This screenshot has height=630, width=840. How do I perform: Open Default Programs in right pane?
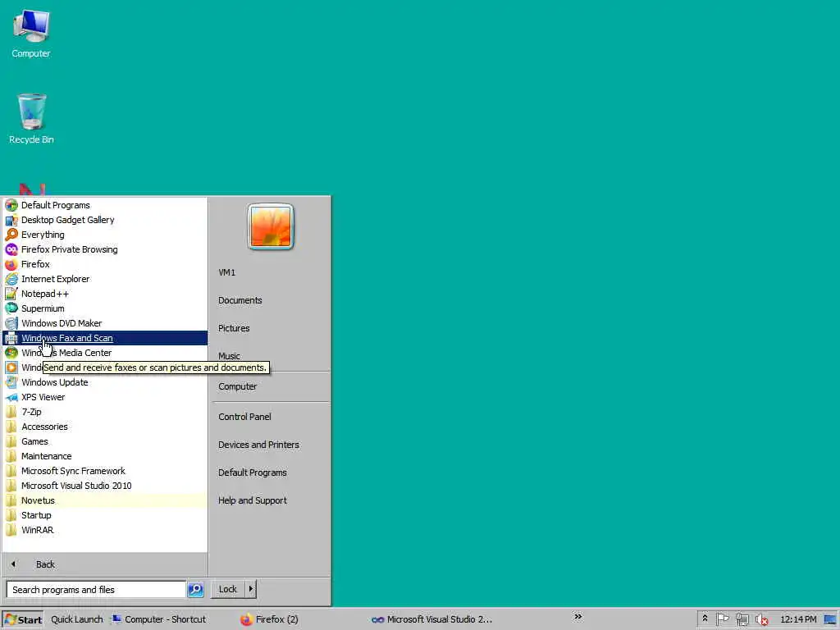[252, 472]
